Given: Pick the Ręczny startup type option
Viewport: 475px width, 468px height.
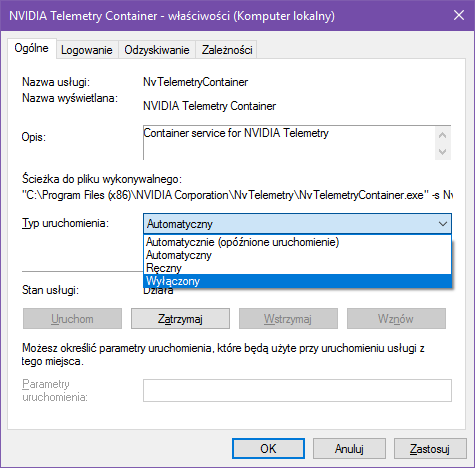Looking at the screenshot, I should point(297,268).
